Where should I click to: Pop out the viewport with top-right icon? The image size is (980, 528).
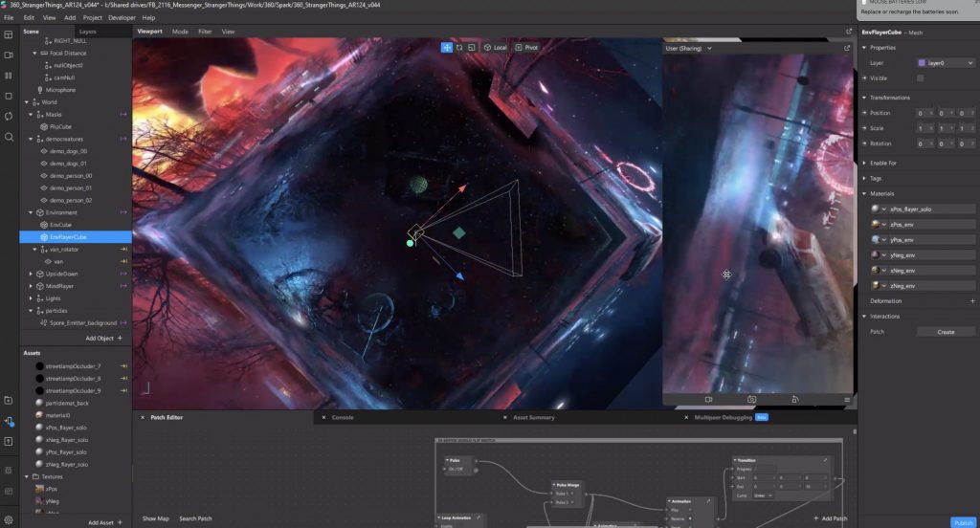pyautogui.click(x=849, y=32)
